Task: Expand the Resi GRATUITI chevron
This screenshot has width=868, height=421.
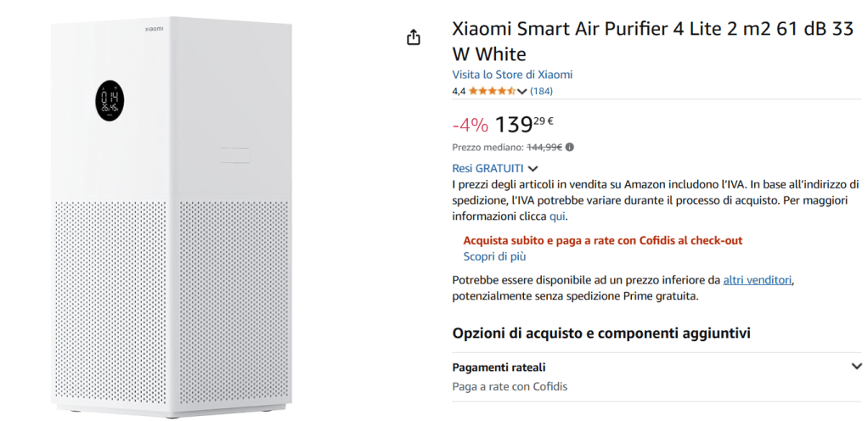Action: click(x=533, y=169)
